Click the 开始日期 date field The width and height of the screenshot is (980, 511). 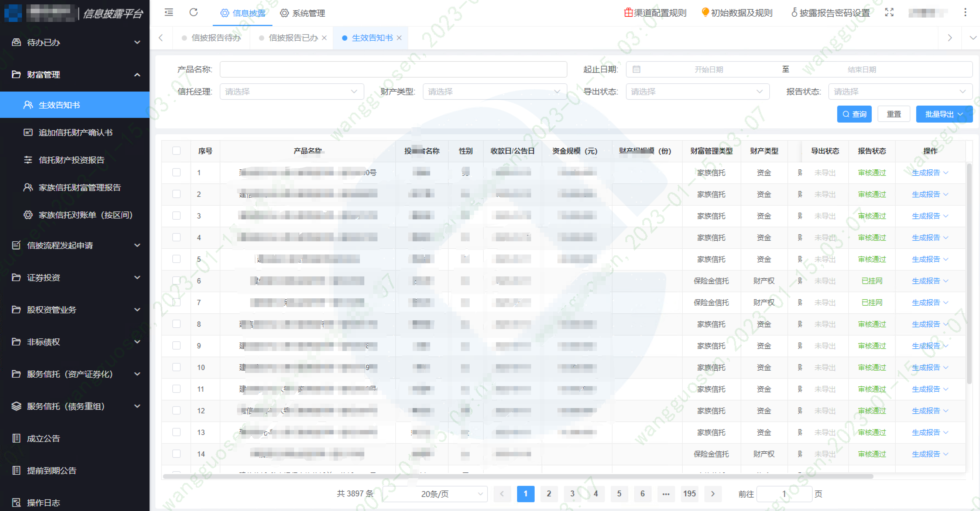pos(708,70)
